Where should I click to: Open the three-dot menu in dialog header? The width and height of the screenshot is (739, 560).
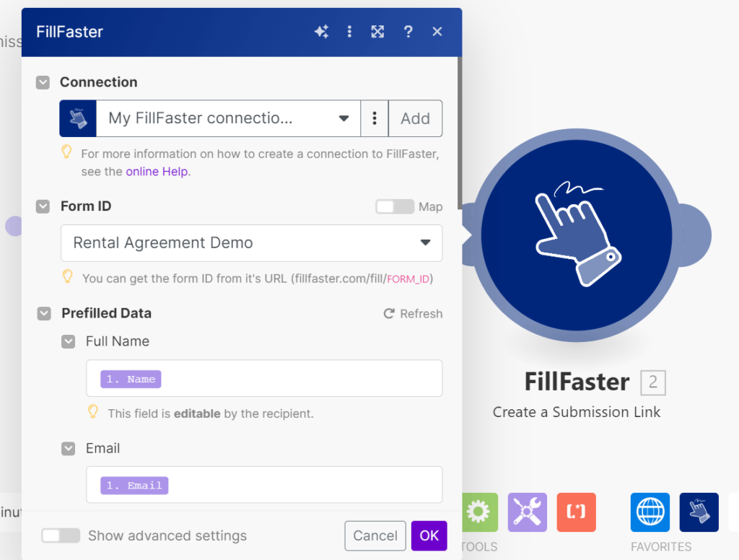349,32
